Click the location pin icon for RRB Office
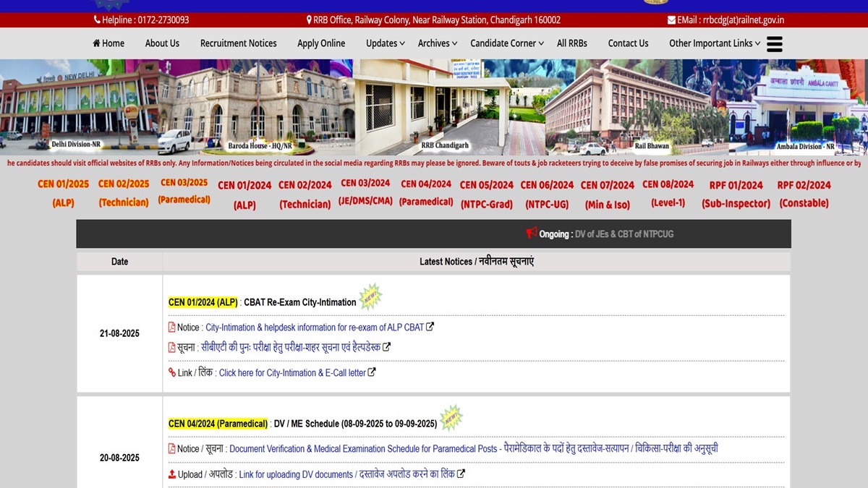The width and height of the screenshot is (868, 488). coord(310,20)
